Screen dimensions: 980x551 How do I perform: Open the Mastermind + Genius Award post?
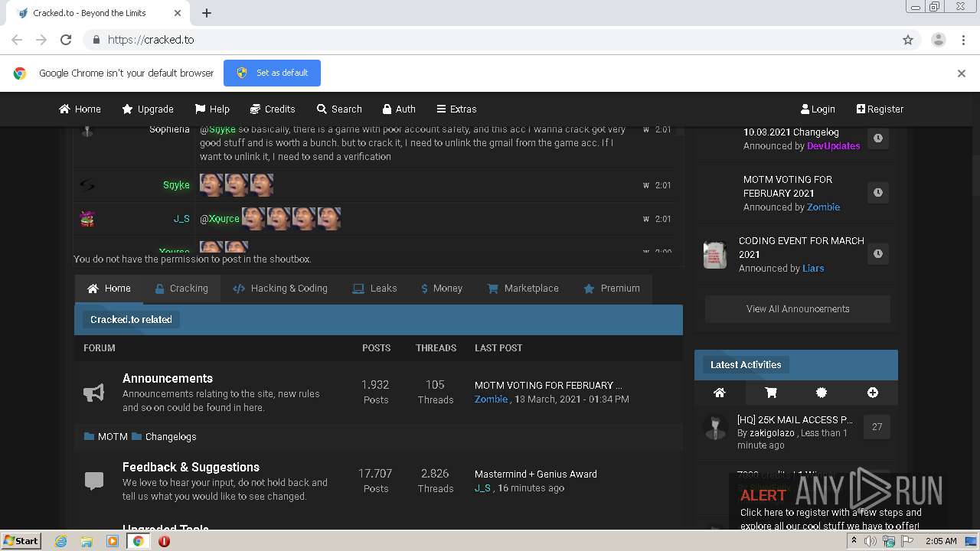536,474
